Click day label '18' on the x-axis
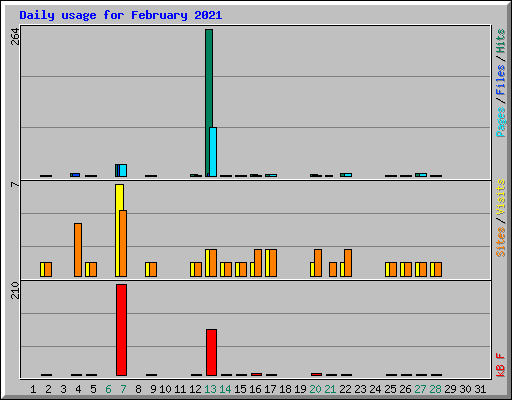The height and width of the screenshot is (400, 512). coord(285,389)
